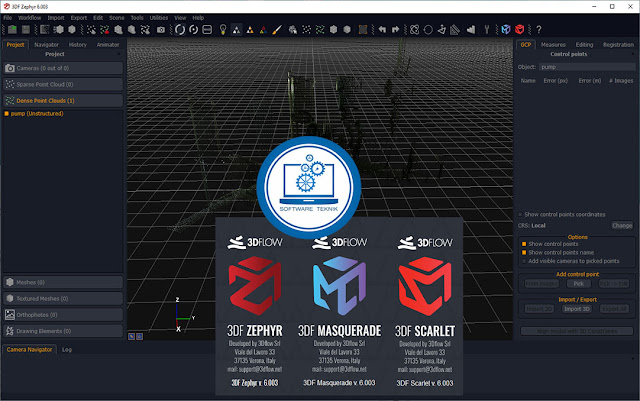Expand the Drawing Elements (0) section
The image size is (640, 401).
point(63,331)
